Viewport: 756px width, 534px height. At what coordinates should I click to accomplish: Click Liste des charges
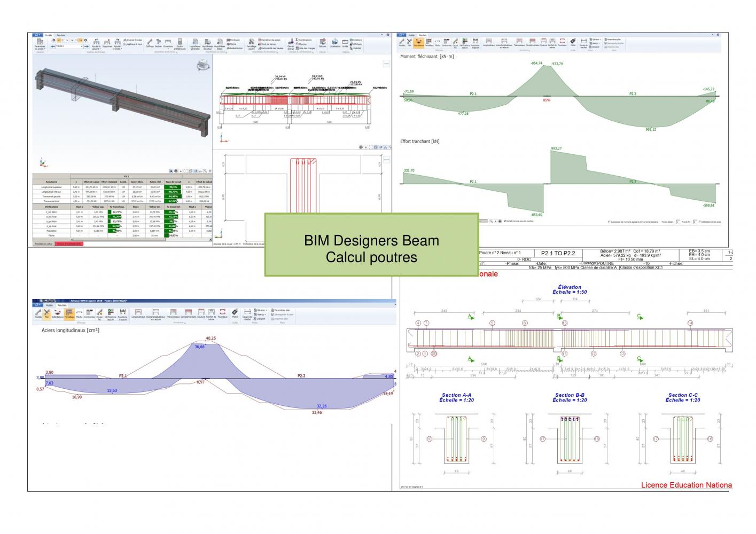(305, 48)
